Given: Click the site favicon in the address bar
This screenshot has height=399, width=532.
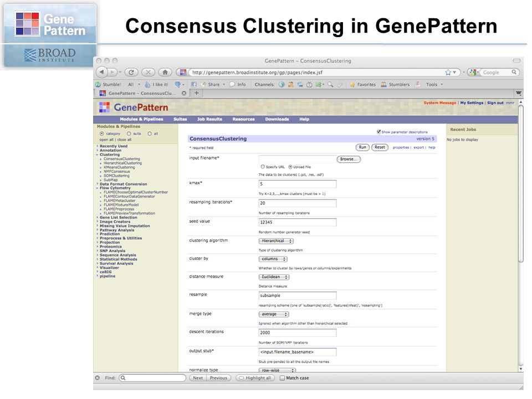Looking at the screenshot, I should 183,72.
